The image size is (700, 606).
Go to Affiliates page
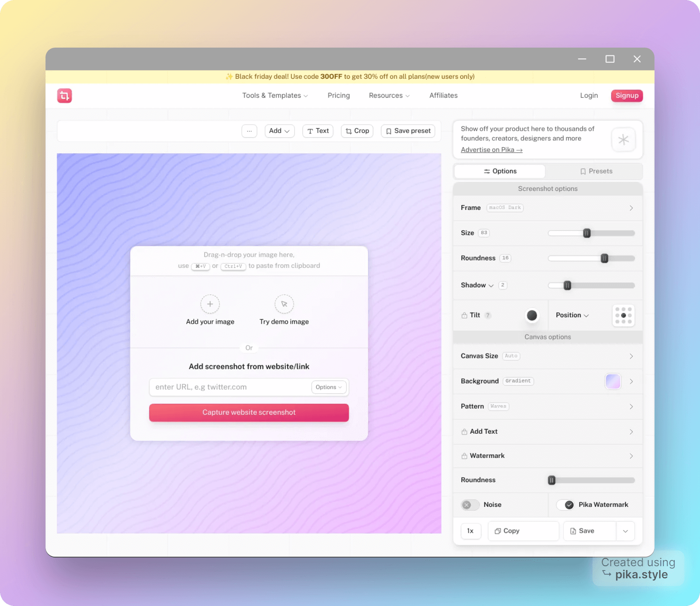pyautogui.click(x=444, y=95)
